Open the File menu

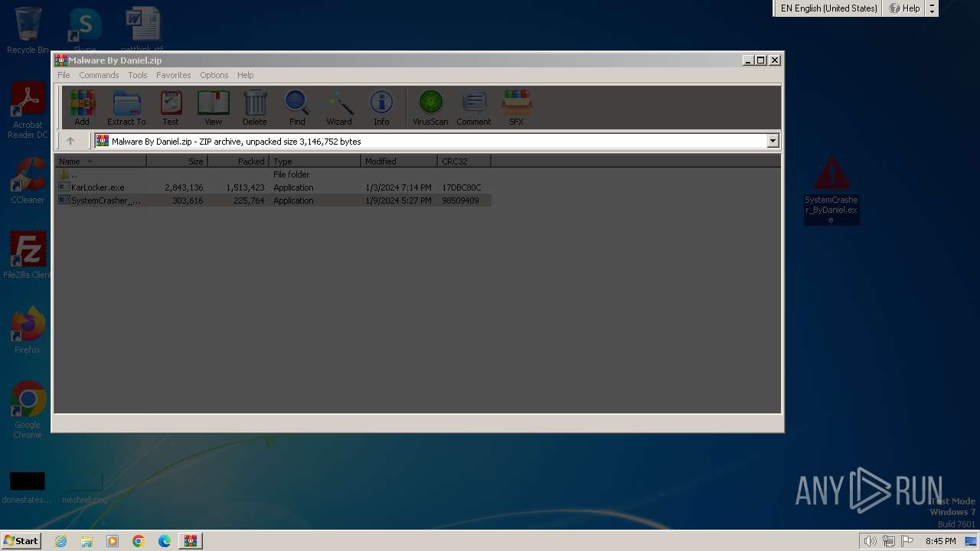64,75
